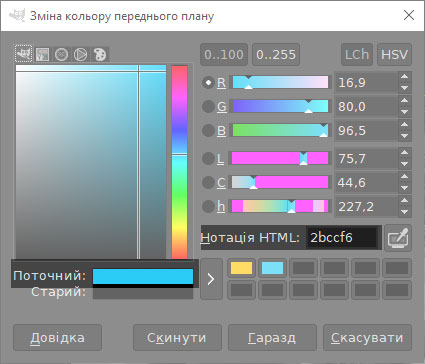Increase the L value with up arrow
Image resolution: width=425 pixels, height=364 pixels.
click(x=405, y=153)
